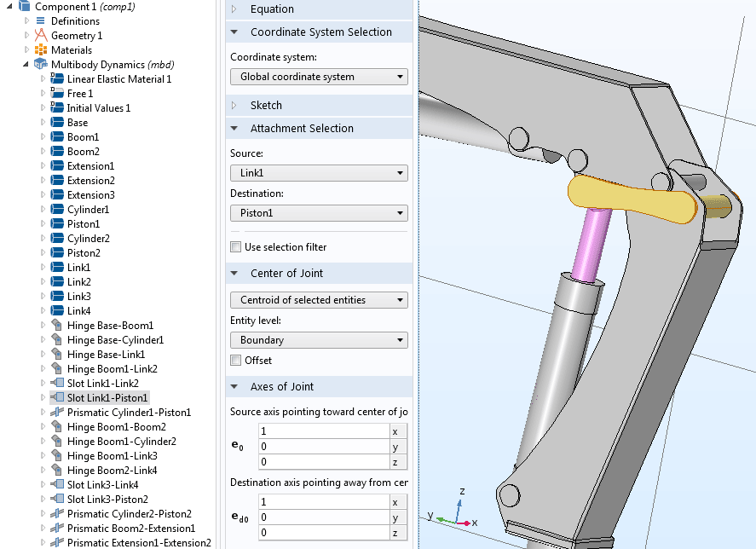Viewport: 756px width, 549px height.
Task: Open the Entity level dropdown
Action: click(x=319, y=340)
